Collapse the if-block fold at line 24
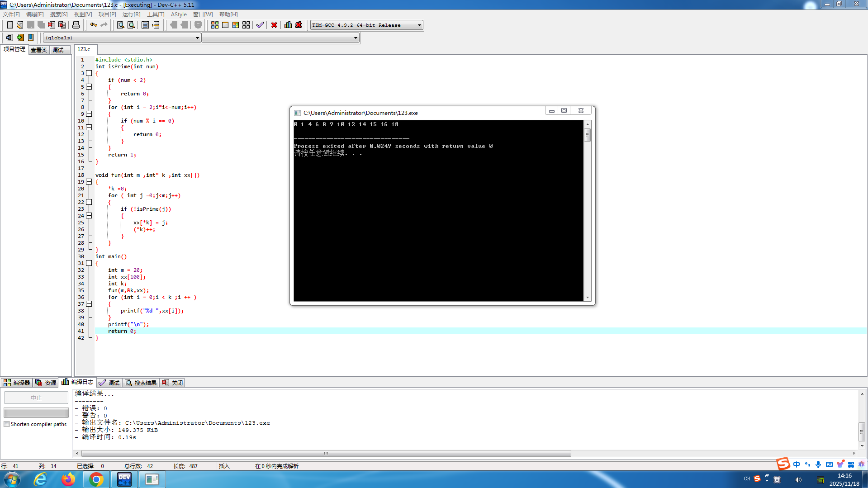Image resolution: width=868 pixels, height=488 pixels. coord(89,216)
